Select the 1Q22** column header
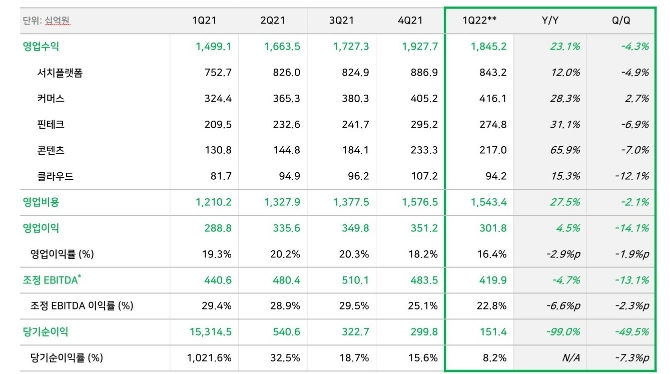 [x=479, y=21]
